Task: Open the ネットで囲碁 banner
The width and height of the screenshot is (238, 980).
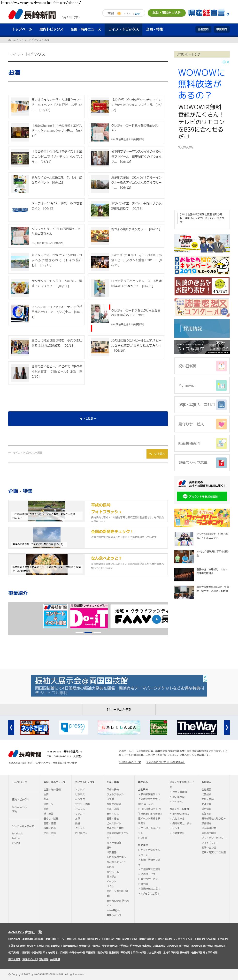Action: click(x=34, y=728)
